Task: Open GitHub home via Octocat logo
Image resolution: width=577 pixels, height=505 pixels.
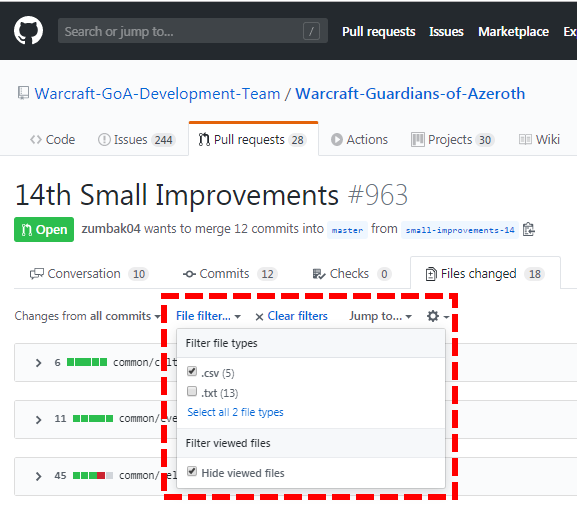Action: 28,30
